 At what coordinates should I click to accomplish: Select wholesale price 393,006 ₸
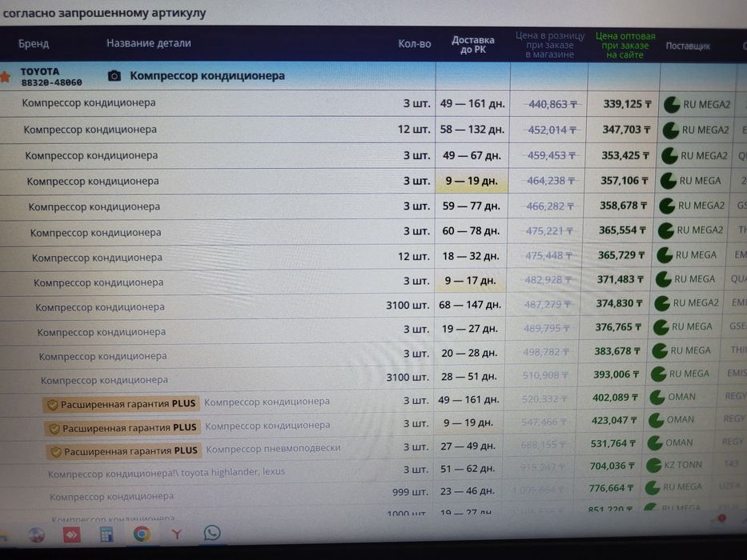point(616,374)
